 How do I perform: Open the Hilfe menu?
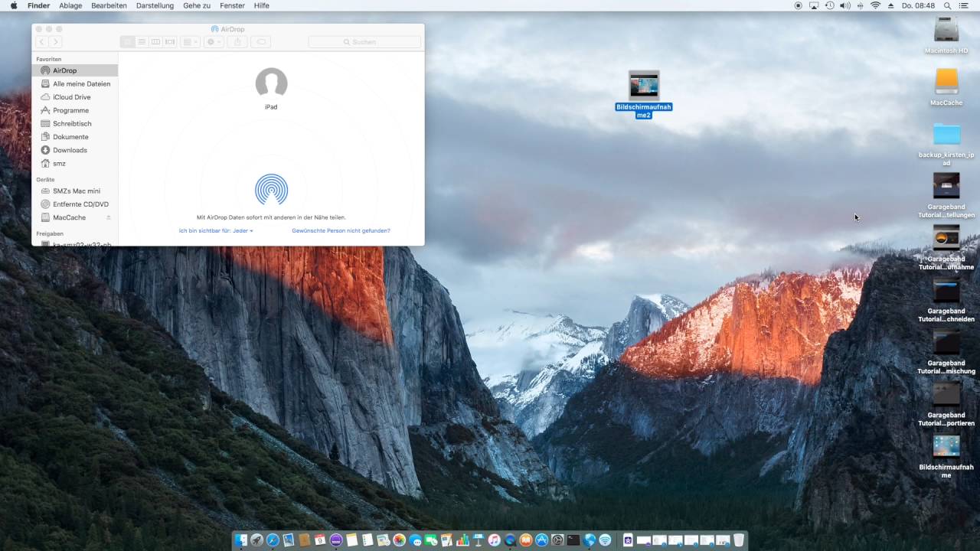point(261,5)
